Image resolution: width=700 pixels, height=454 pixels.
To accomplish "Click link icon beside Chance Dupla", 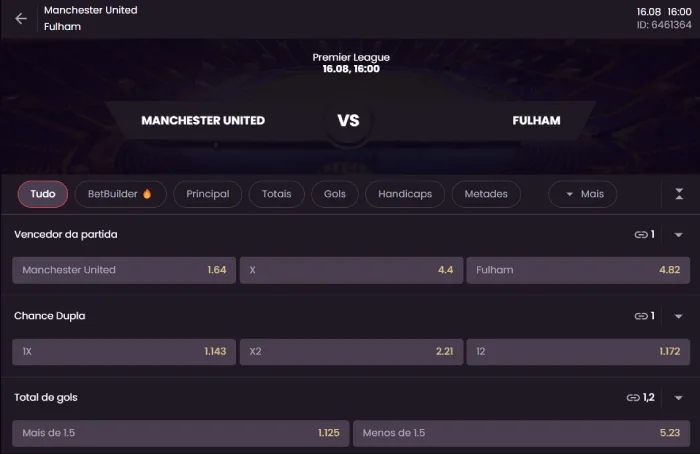I will click(x=641, y=316).
